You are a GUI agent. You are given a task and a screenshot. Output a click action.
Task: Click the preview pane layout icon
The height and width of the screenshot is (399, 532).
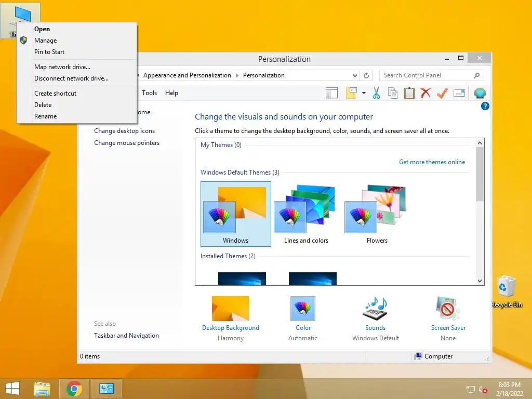click(x=331, y=93)
